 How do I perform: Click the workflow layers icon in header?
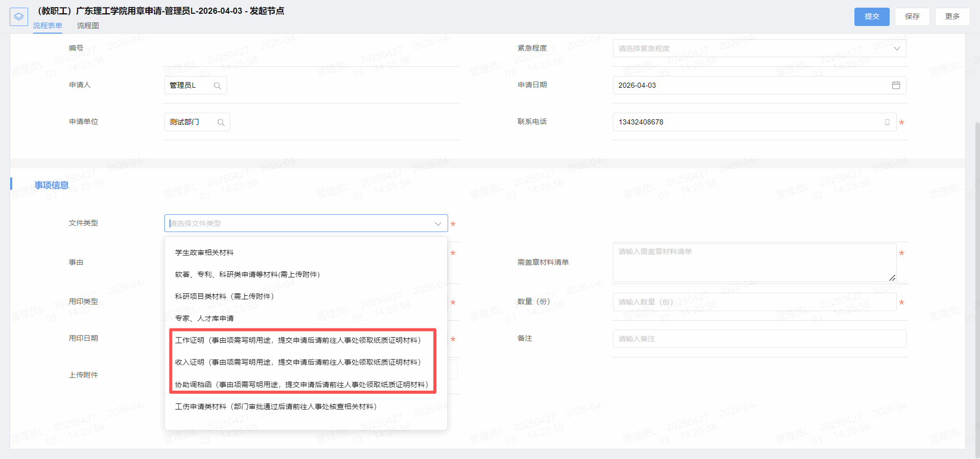[19, 17]
